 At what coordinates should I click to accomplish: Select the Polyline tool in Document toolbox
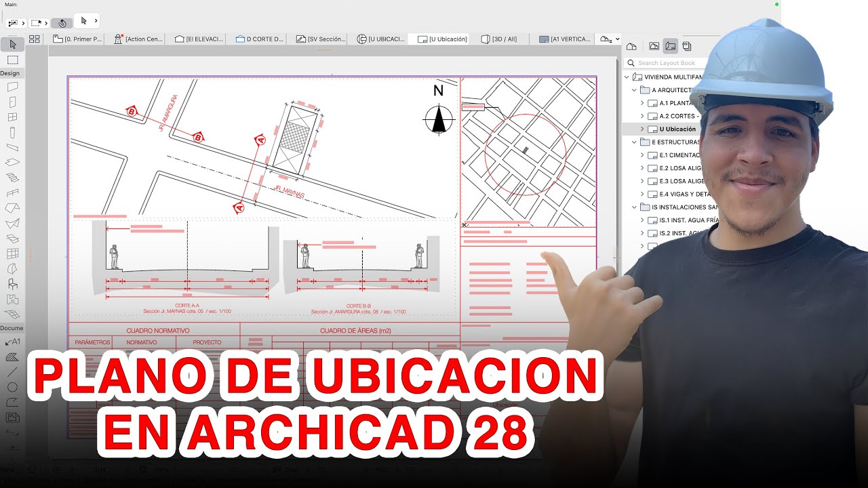[12, 402]
